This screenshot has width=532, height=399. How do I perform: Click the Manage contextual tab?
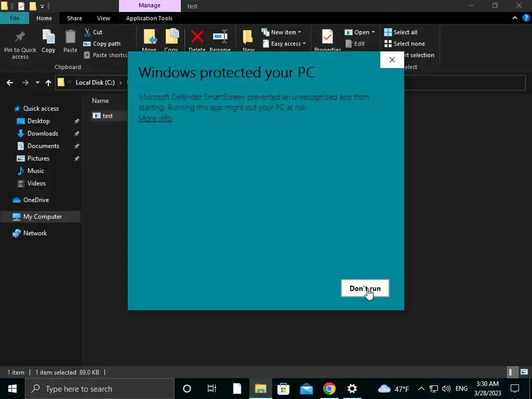(x=150, y=6)
